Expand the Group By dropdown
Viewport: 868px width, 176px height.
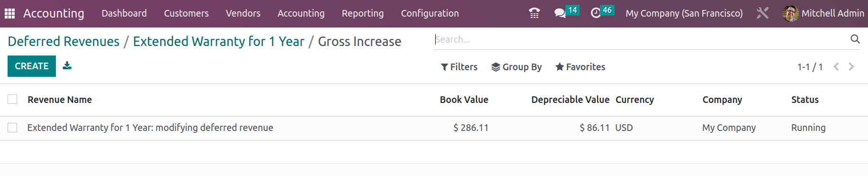[x=517, y=67]
